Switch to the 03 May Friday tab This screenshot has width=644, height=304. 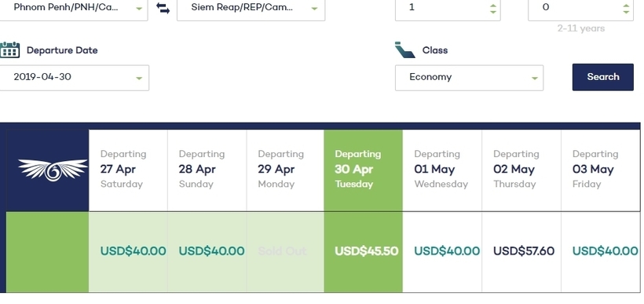(x=601, y=170)
